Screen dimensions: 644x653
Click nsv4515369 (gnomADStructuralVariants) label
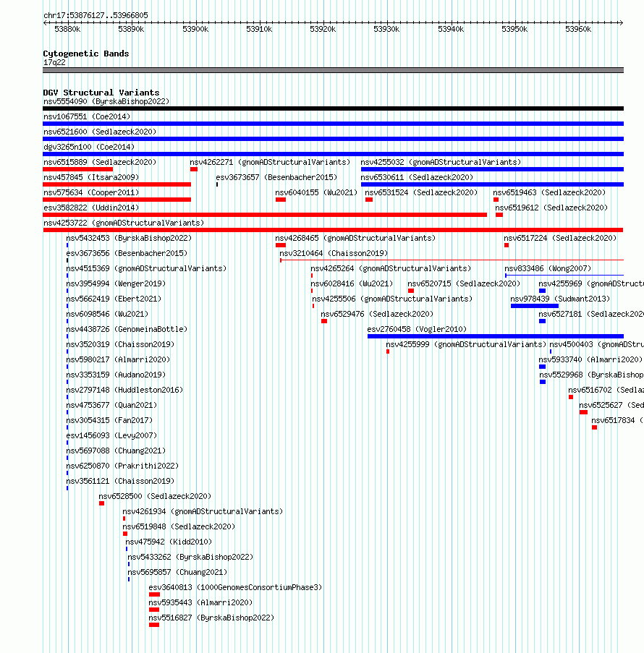point(146,268)
